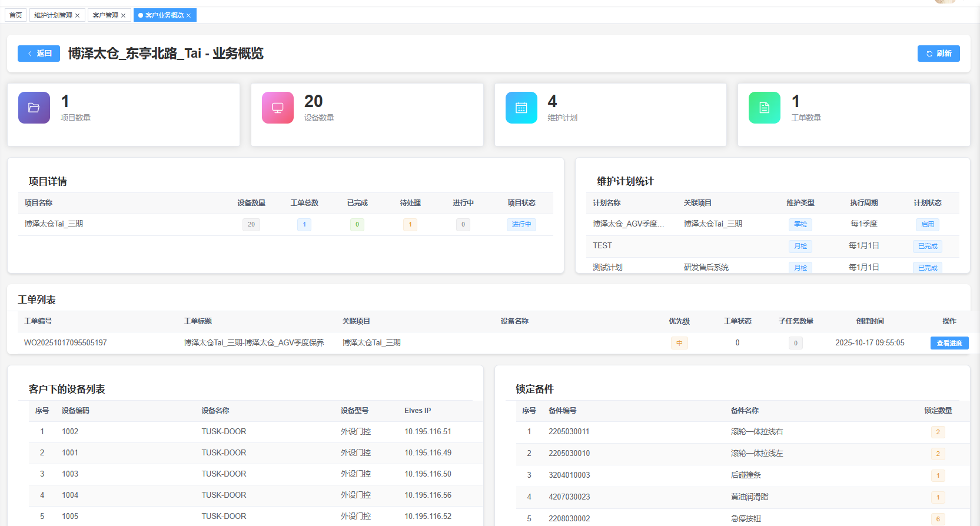Click the 启用 plan status tag
980x526 pixels.
click(927, 224)
